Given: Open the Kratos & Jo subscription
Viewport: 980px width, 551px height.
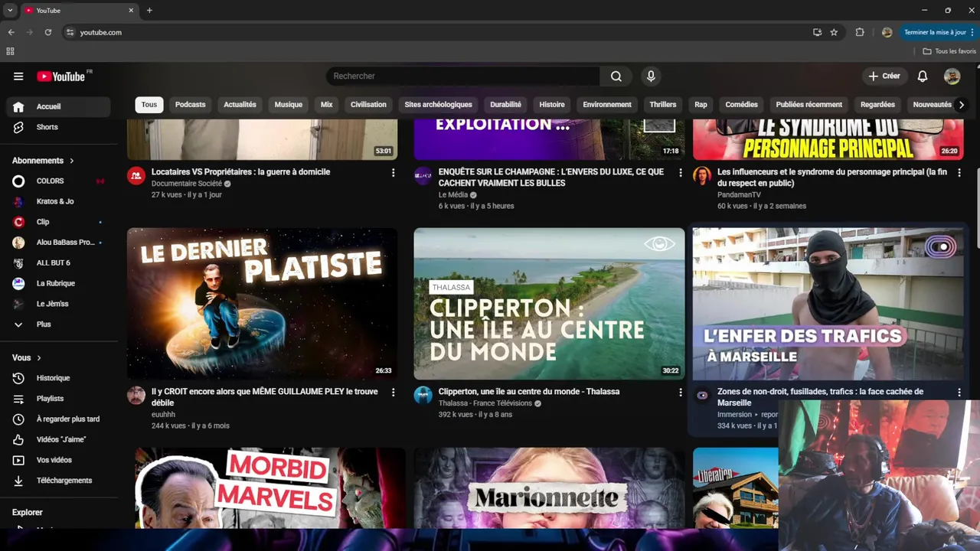Looking at the screenshot, I should click(58, 201).
